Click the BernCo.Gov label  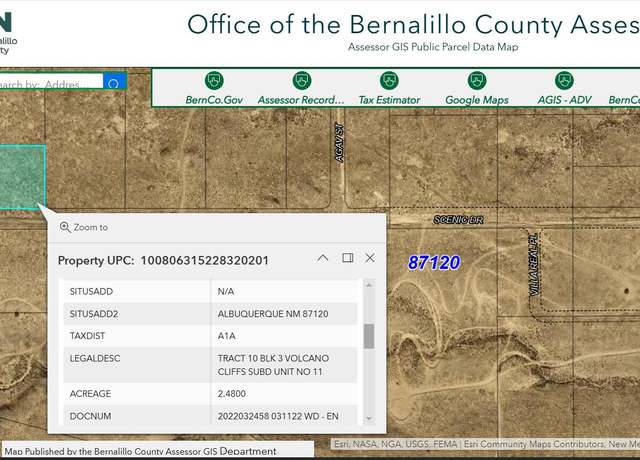click(x=214, y=100)
